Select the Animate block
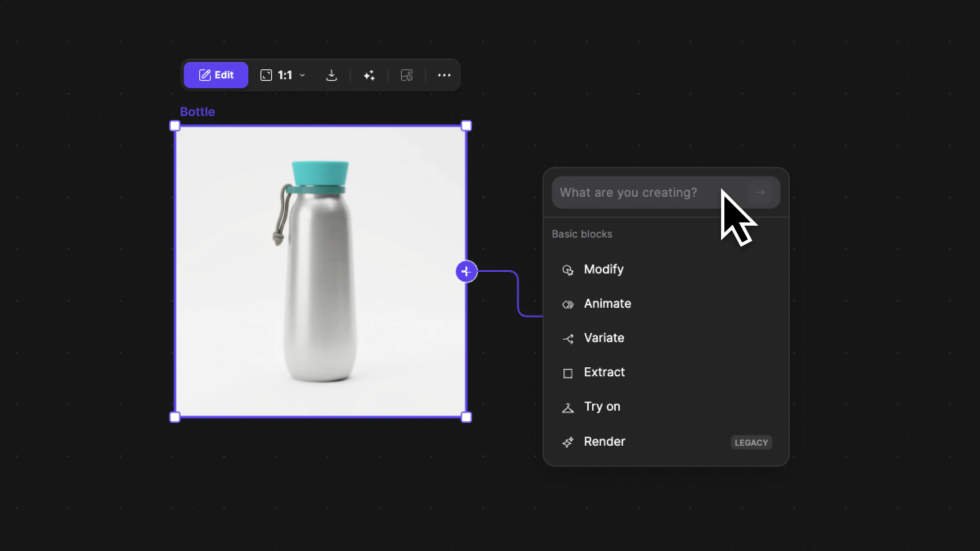The image size is (980, 551). pyautogui.click(x=607, y=304)
